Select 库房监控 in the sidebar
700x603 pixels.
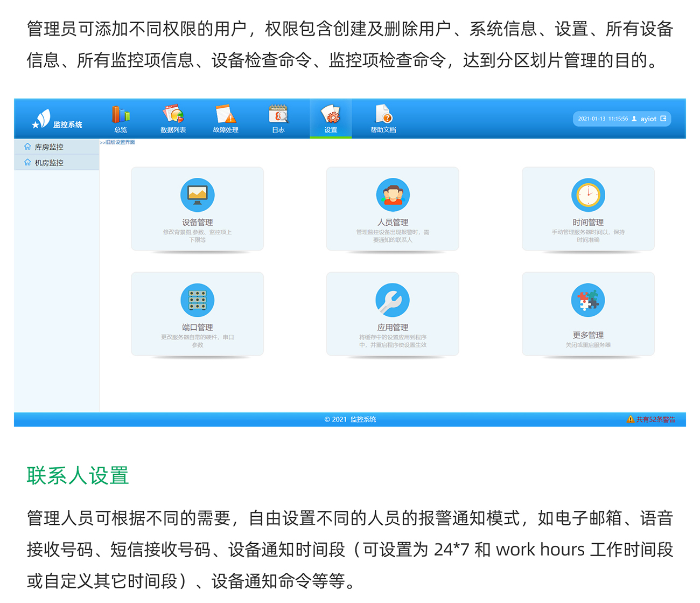pos(49,147)
